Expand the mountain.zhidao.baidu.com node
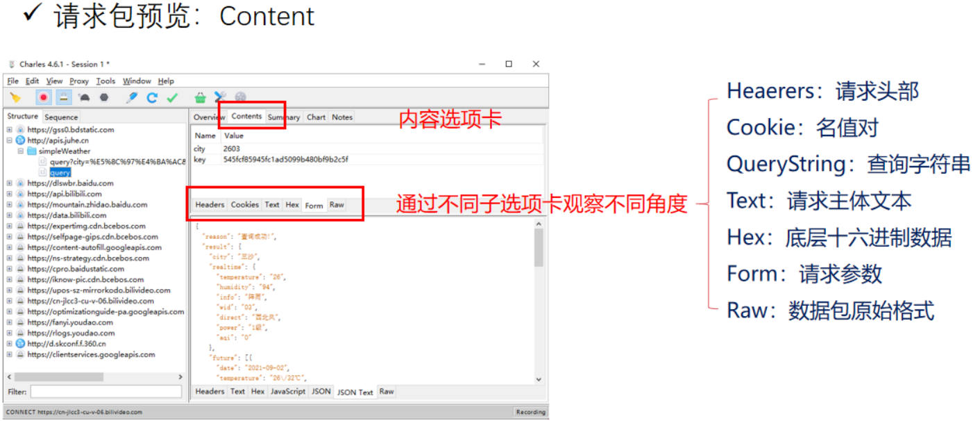Image resolution: width=980 pixels, height=421 pixels. (x=10, y=205)
